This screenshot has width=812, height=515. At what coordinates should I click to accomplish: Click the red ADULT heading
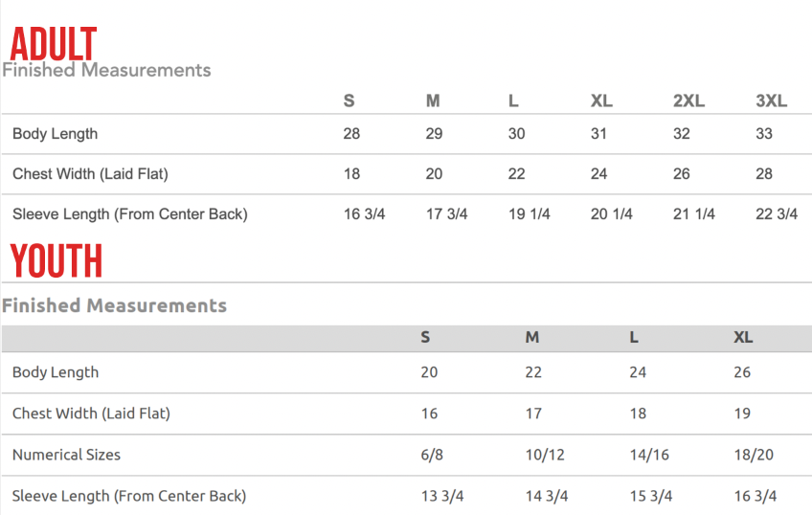pyautogui.click(x=54, y=45)
